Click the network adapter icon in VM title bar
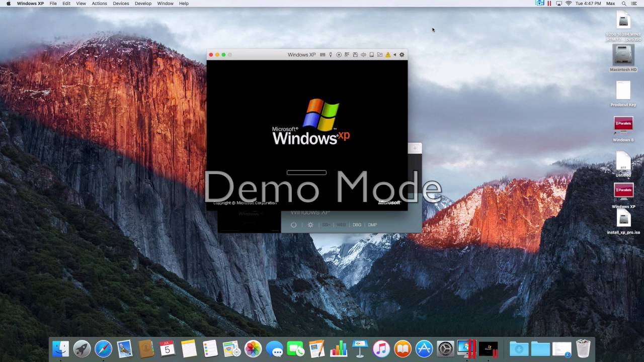Screen dimensions: 644x362 347,55
